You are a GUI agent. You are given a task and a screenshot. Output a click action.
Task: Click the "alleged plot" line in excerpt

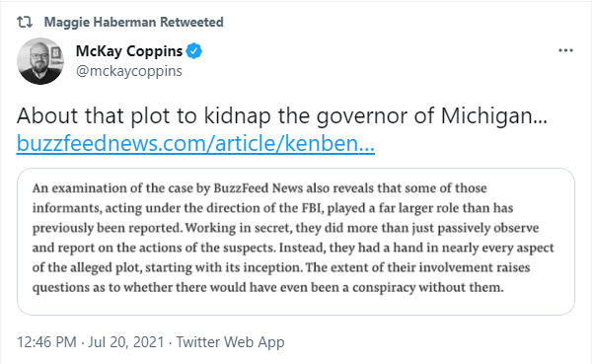click(x=281, y=267)
